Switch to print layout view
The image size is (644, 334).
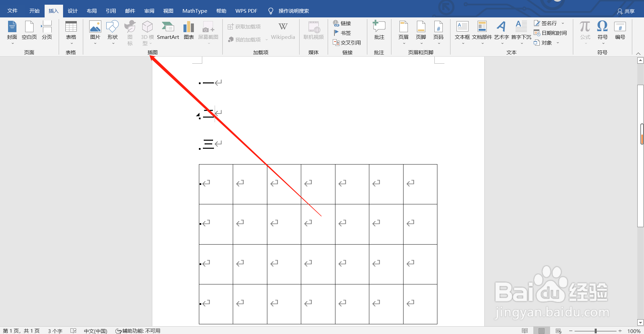[541, 331]
